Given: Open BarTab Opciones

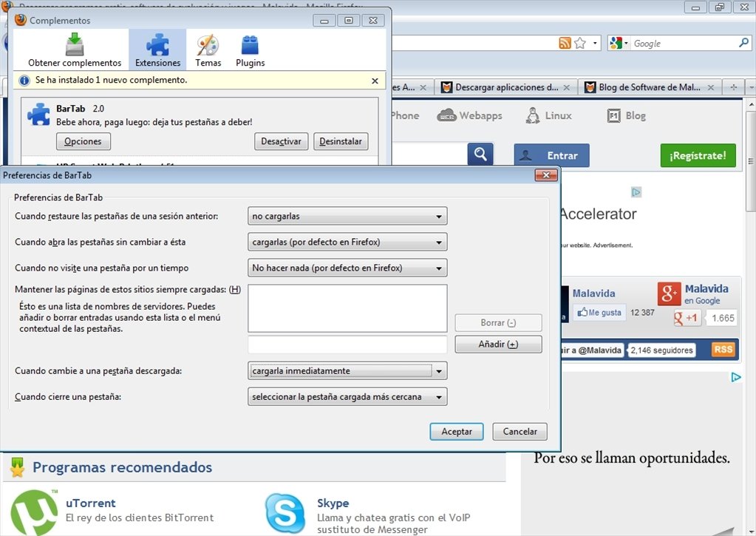Looking at the screenshot, I should pos(84,141).
